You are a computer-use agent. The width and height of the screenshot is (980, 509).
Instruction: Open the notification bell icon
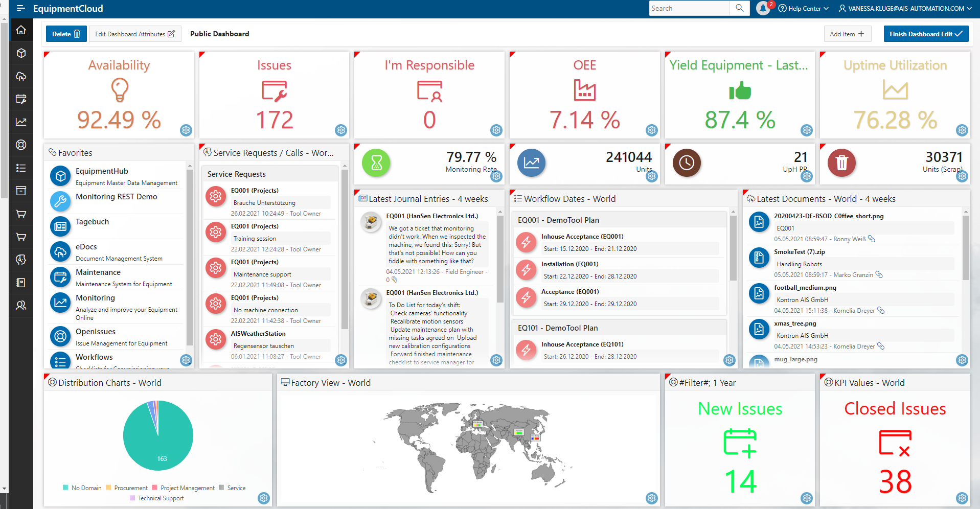coord(763,8)
